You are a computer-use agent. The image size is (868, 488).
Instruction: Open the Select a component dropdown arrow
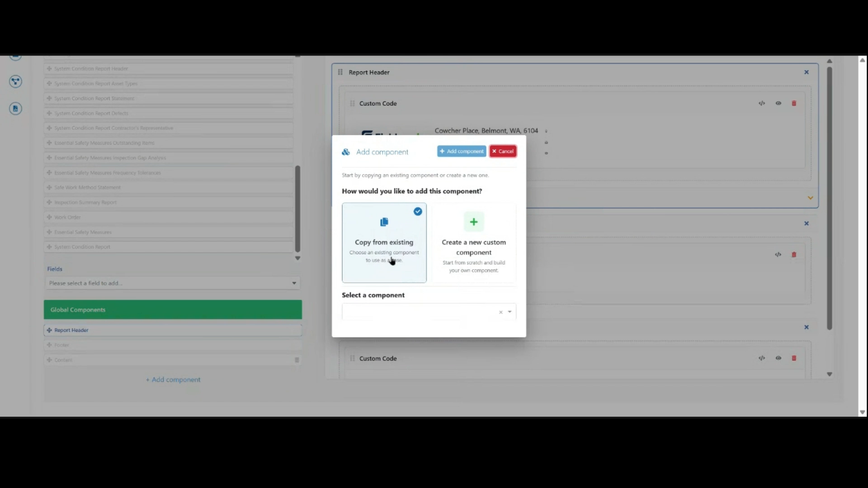point(509,312)
